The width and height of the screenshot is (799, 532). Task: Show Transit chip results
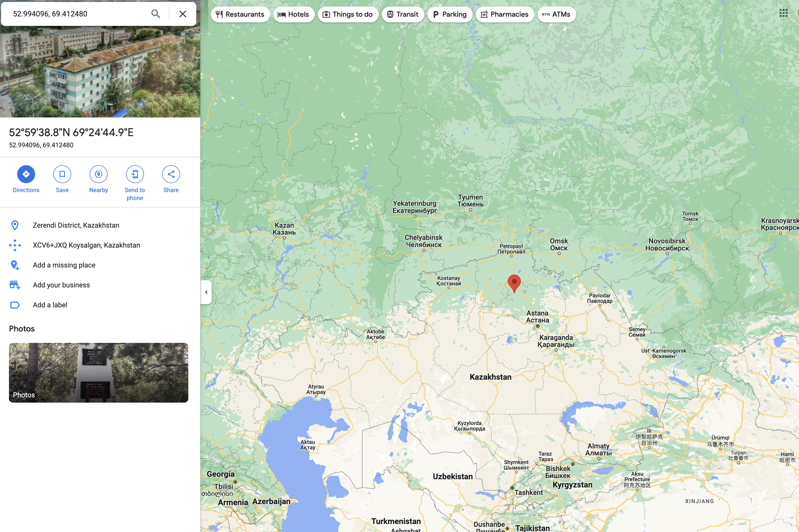pyautogui.click(x=403, y=15)
